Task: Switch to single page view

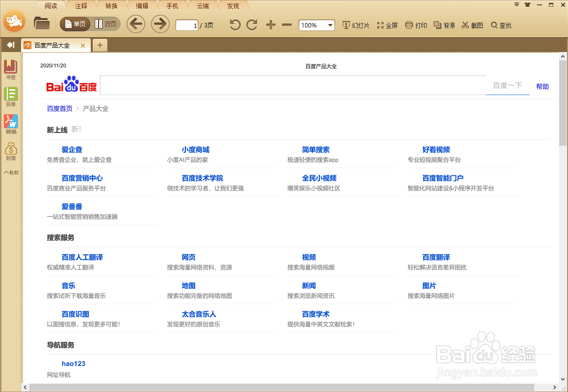Action: [75, 24]
